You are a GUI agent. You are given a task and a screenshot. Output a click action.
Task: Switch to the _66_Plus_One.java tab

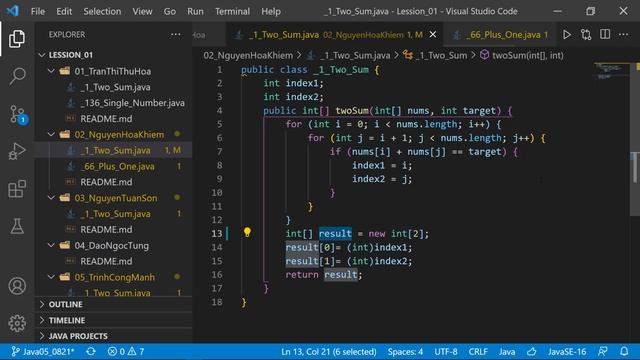point(500,35)
